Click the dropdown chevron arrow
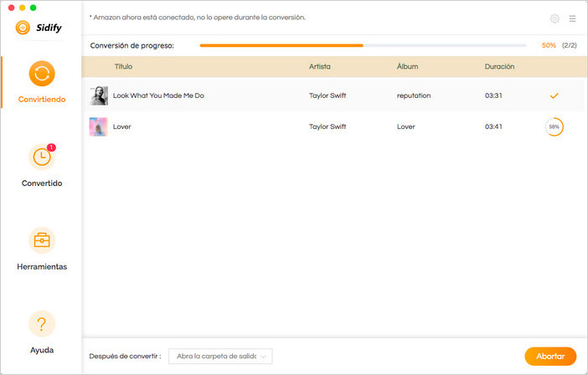This screenshot has width=588, height=375. pyautogui.click(x=263, y=357)
